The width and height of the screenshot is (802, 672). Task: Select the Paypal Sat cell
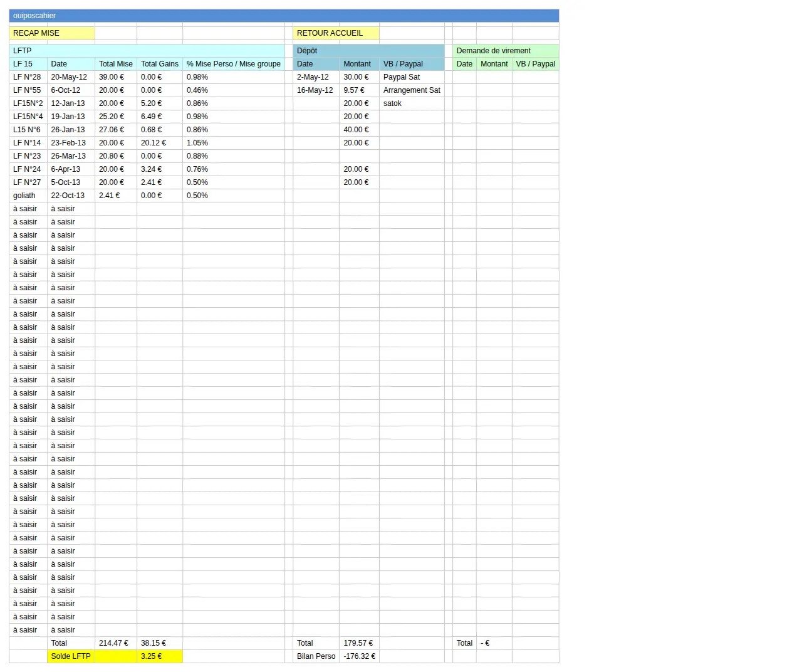click(412, 77)
